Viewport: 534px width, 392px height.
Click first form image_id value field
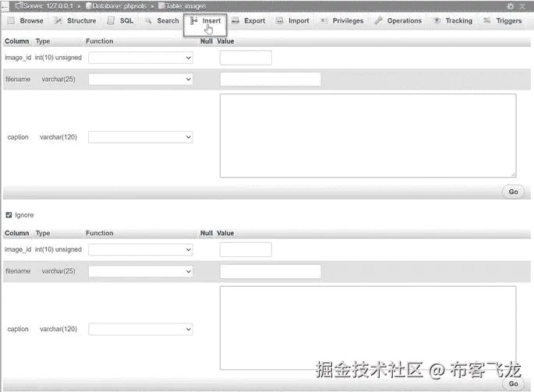point(246,58)
